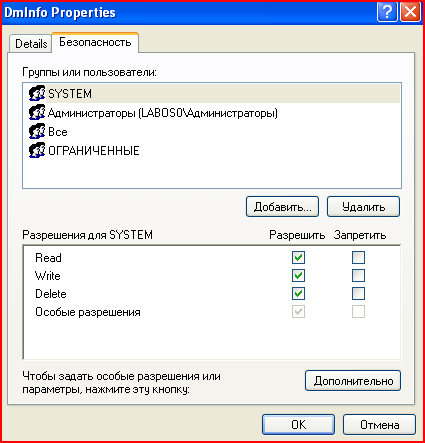Click the Read permission label
The image size is (425, 443).
click(48, 258)
